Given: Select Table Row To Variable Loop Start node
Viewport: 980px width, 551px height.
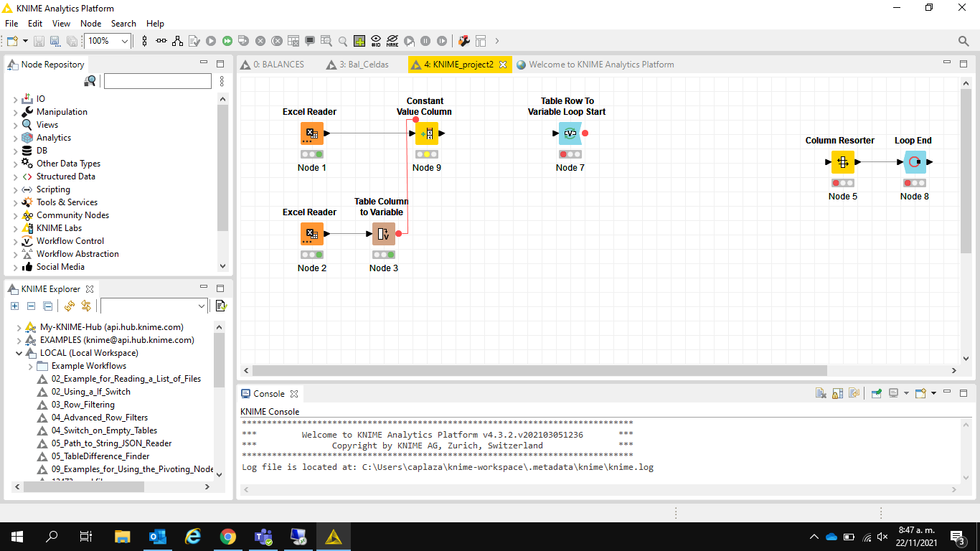Looking at the screenshot, I should click(570, 133).
